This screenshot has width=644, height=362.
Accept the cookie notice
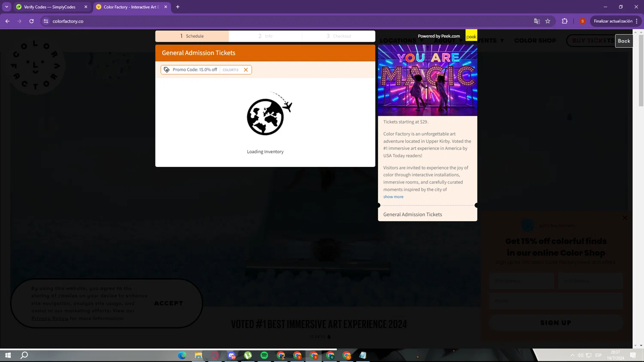tap(168, 303)
